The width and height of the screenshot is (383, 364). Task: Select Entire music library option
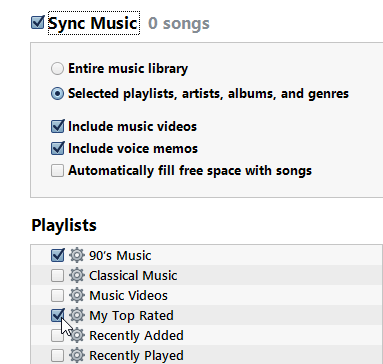57,69
